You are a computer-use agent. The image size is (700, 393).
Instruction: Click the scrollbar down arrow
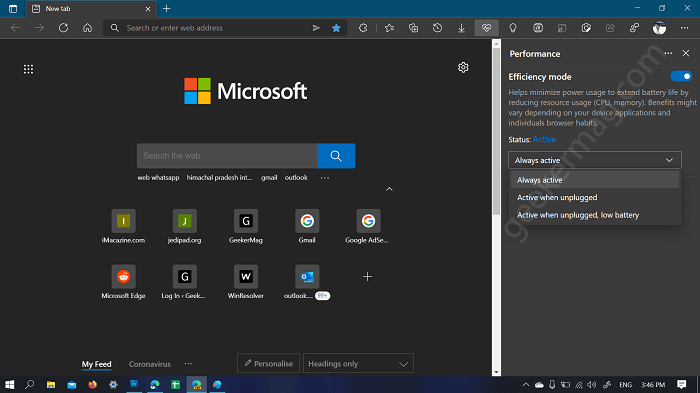496,372
